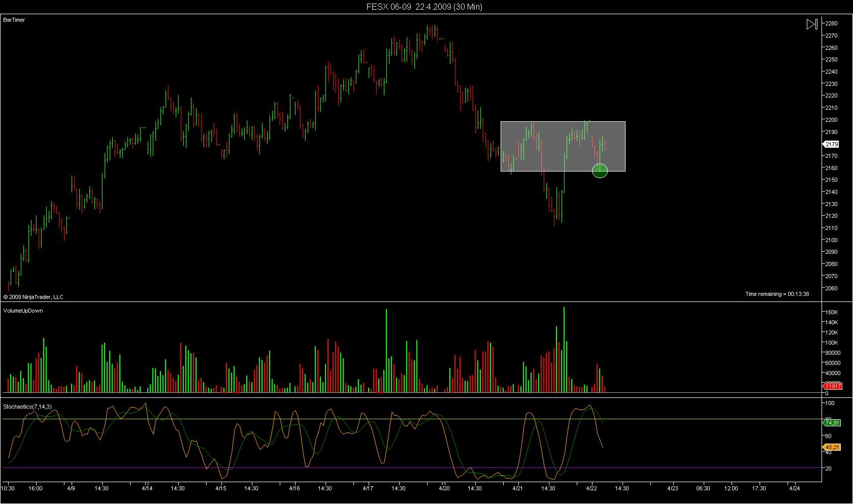Click the 16:00 time axis label

pyautogui.click(x=36, y=488)
